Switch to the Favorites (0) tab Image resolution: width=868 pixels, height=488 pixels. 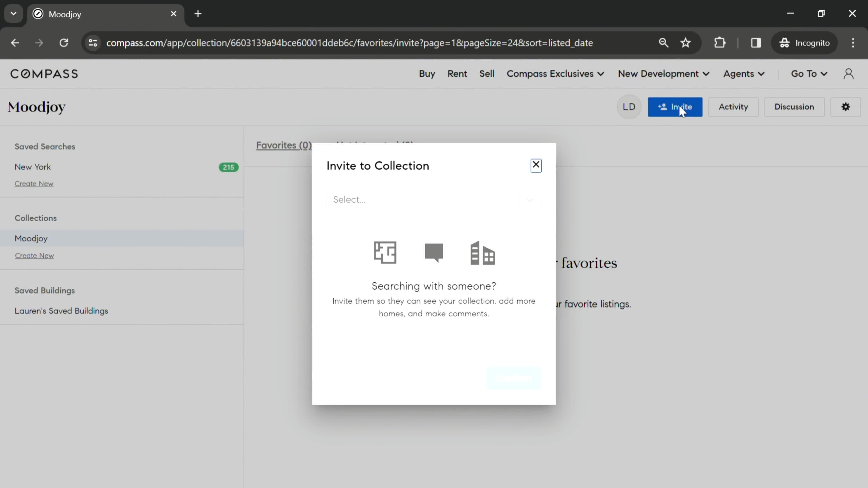coord(284,145)
